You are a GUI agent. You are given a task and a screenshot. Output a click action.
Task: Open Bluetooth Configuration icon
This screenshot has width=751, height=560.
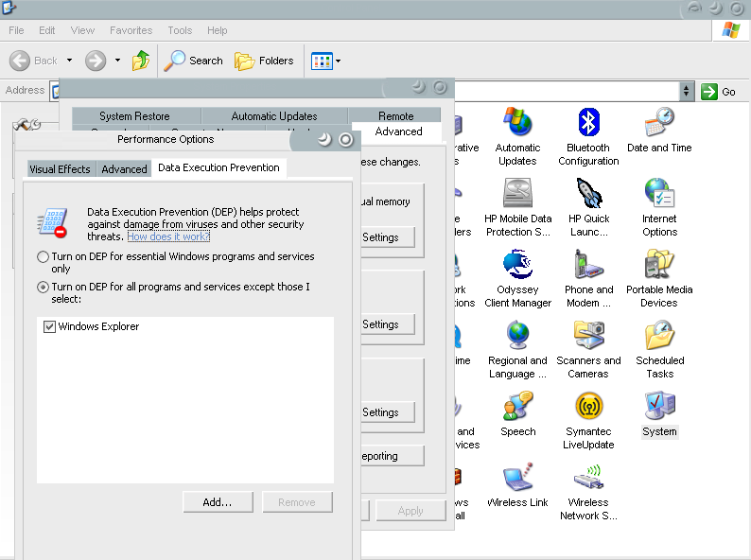(x=588, y=122)
